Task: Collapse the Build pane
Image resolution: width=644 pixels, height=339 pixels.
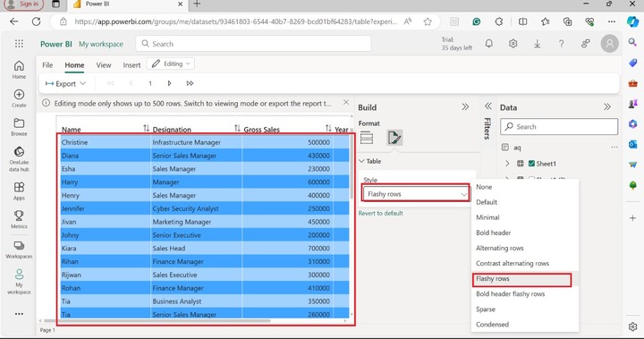Action: tap(465, 106)
